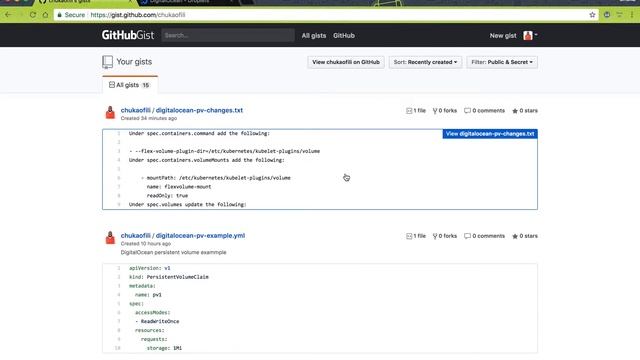Expand Sort: Recently created dropdown
The width and height of the screenshot is (640, 360).
coord(425,62)
